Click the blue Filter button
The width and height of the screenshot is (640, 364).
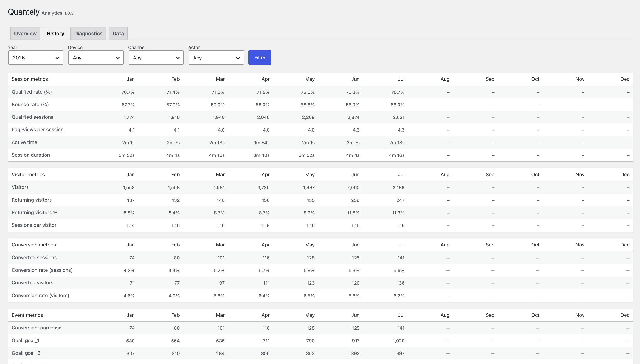pos(260,58)
